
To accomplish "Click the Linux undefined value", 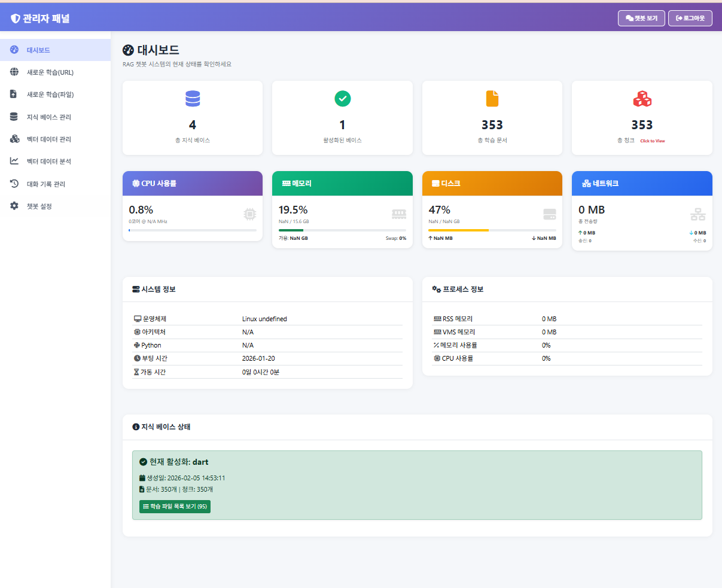I will (264, 319).
